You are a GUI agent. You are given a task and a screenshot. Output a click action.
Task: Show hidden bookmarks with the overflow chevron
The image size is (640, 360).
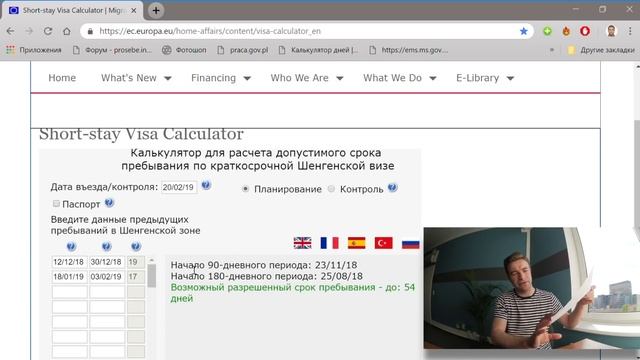coord(552,50)
